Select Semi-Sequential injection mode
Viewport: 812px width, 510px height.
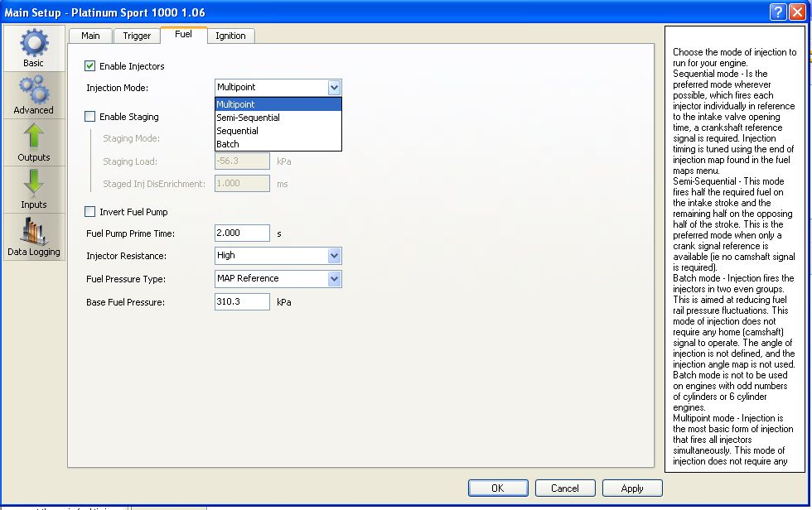[278, 118]
